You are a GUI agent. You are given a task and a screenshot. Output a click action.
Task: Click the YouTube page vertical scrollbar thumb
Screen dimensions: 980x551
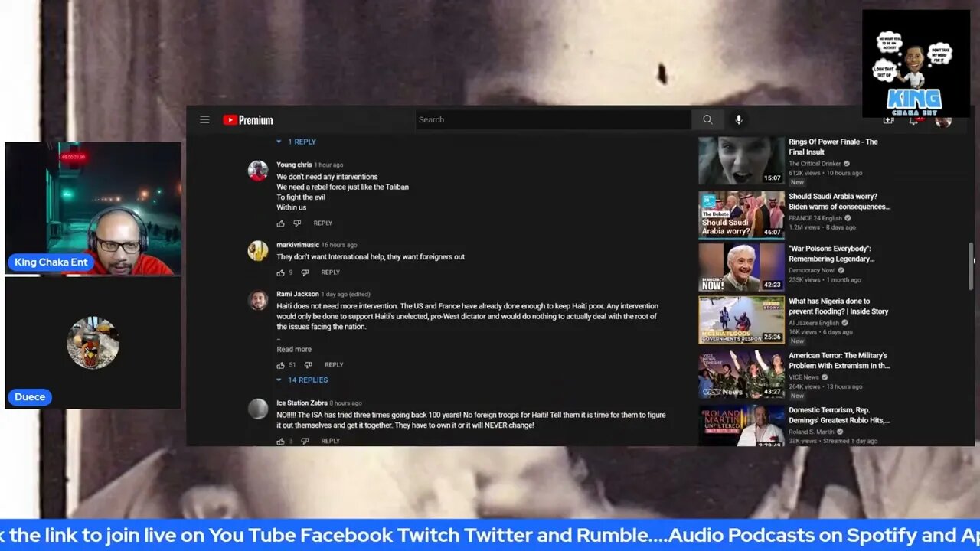click(971, 266)
